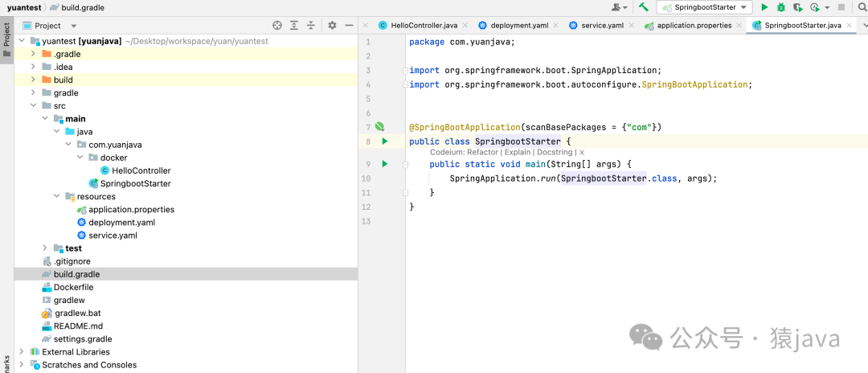Click the Codeium Explain link
868x373 pixels.
point(516,152)
